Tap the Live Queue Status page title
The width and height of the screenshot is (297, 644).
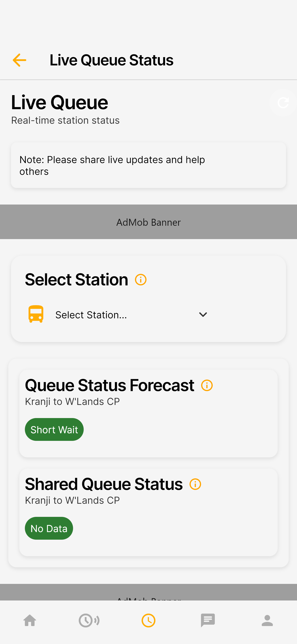(111, 60)
